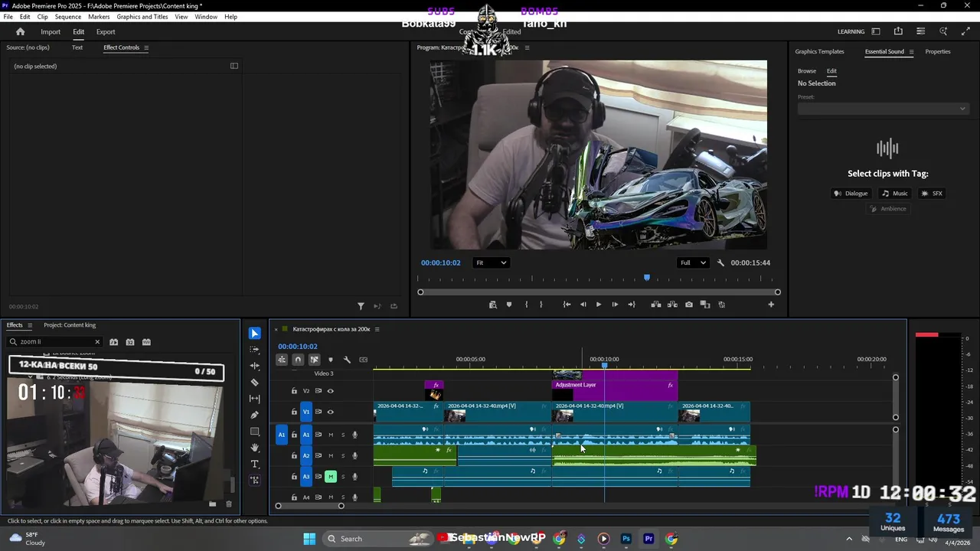980x551 pixels.
Task: Choose the Type tool
Action: click(x=255, y=464)
